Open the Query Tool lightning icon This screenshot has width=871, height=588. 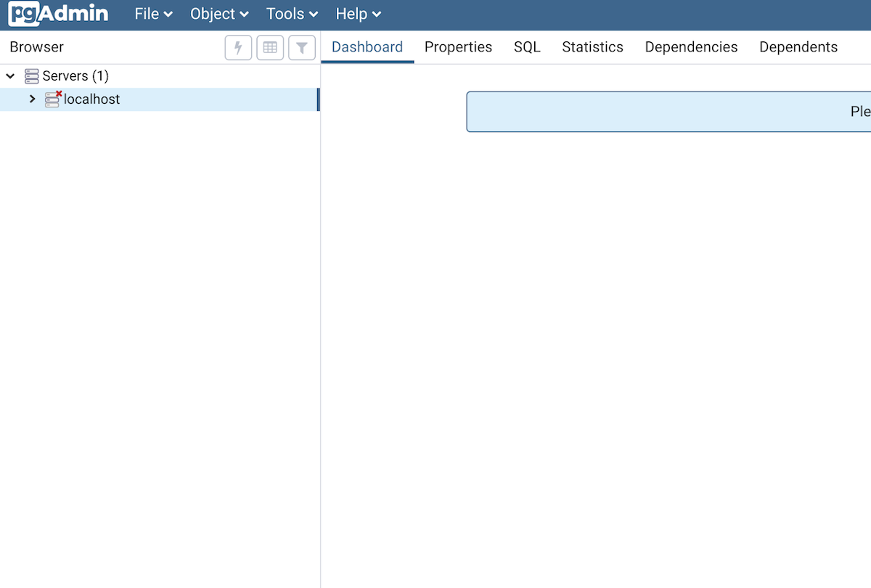(x=238, y=48)
